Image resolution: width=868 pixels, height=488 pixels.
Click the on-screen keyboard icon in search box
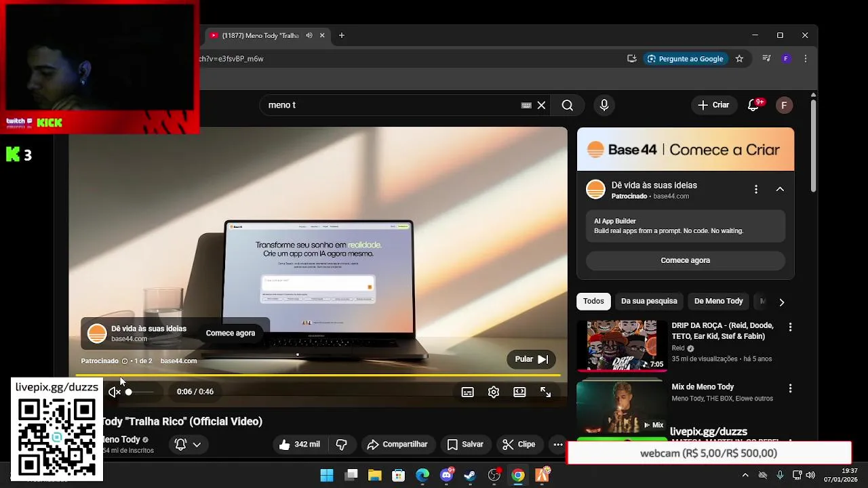[x=526, y=105]
